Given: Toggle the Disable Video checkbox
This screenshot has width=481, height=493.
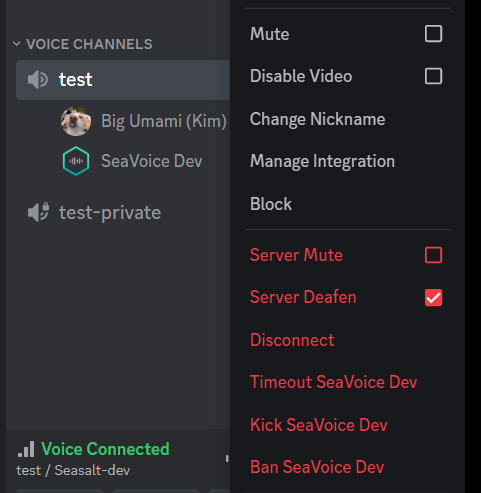Looking at the screenshot, I should pyautogui.click(x=433, y=76).
